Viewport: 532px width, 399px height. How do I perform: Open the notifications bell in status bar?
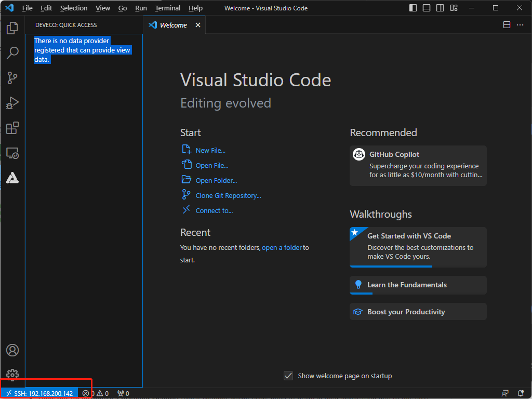(521, 393)
